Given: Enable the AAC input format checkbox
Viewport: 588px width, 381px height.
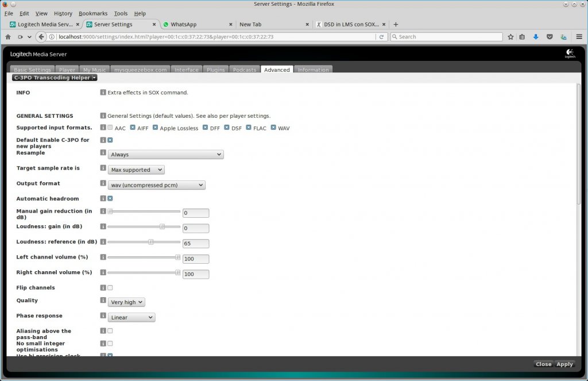Looking at the screenshot, I should pos(110,128).
